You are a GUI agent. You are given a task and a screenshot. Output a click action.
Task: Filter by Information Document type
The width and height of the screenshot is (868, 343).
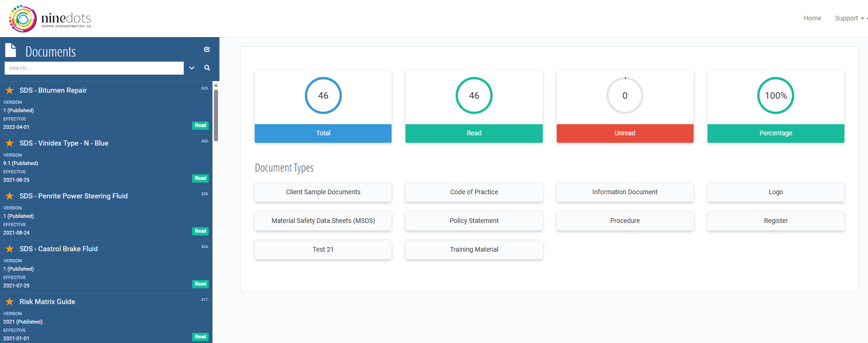pos(625,192)
